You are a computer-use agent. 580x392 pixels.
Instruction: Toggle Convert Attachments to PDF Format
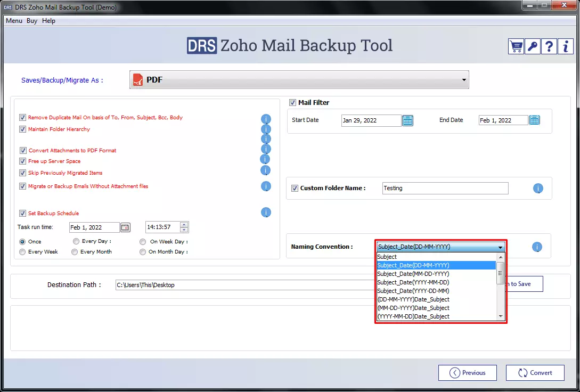(23, 151)
